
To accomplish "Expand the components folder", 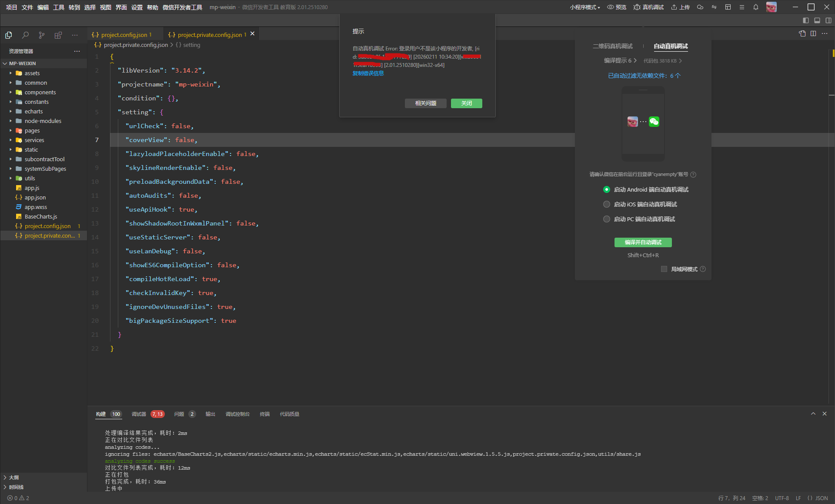I will [40, 92].
